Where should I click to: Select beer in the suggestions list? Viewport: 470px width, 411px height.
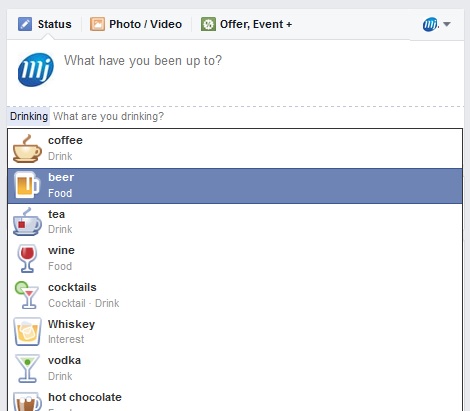pos(235,186)
